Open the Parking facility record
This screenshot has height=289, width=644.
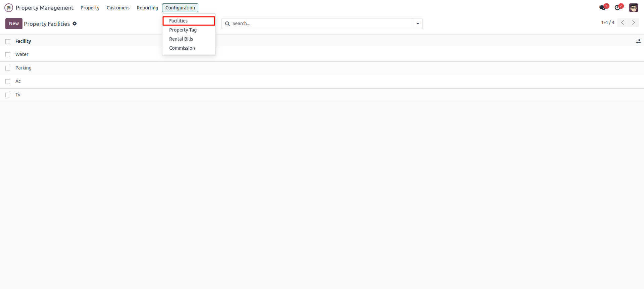click(x=23, y=68)
